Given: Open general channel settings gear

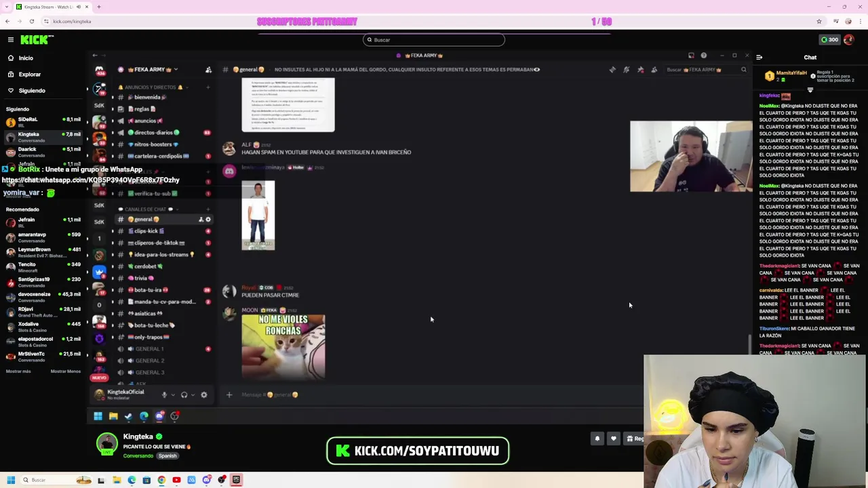Looking at the screenshot, I should [x=208, y=220].
